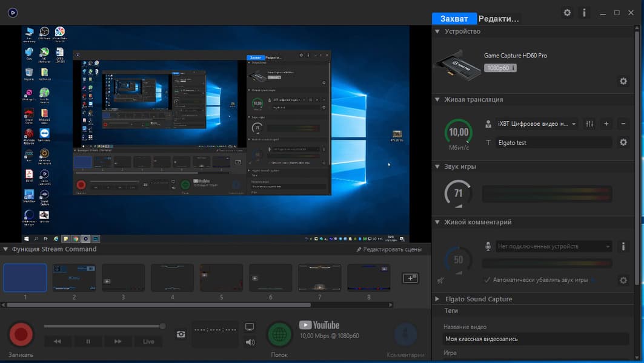Start streaming with the green Поток button
Screen dimensions: 644x363
pyautogui.click(x=279, y=335)
